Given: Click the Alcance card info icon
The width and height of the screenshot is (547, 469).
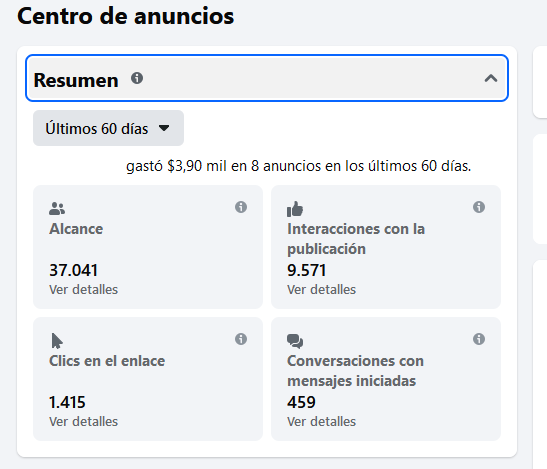Looking at the screenshot, I should [241, 207].
